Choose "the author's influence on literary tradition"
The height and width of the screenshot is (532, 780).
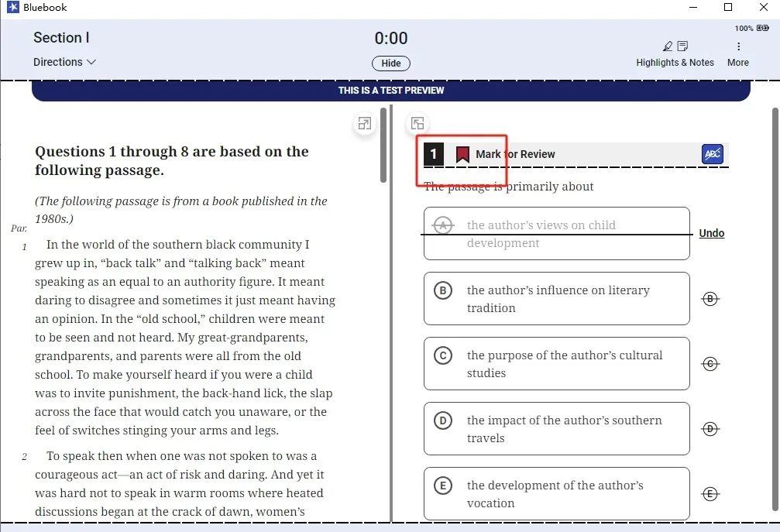point(557,299)
